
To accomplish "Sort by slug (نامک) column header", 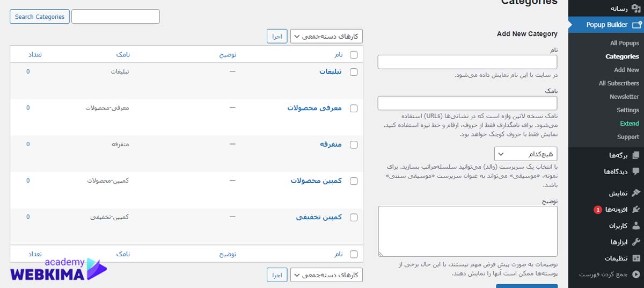I will click(123, 55).
